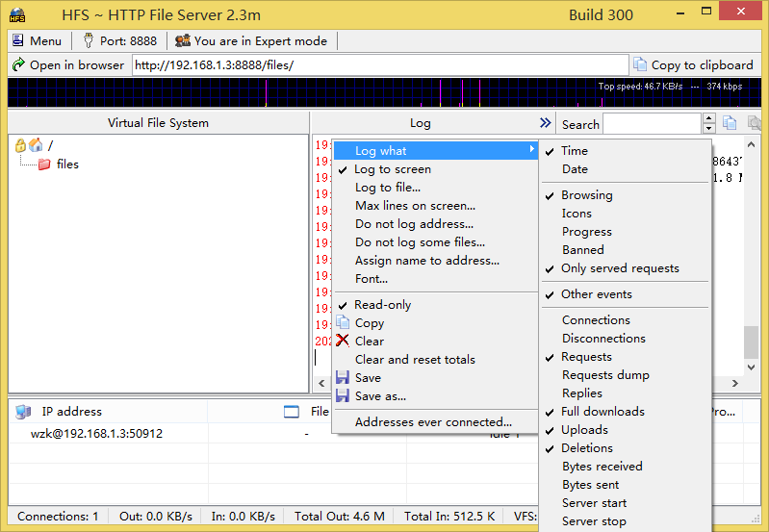Enable Requests dump option
769x532 pixels.
click(626, 375)
